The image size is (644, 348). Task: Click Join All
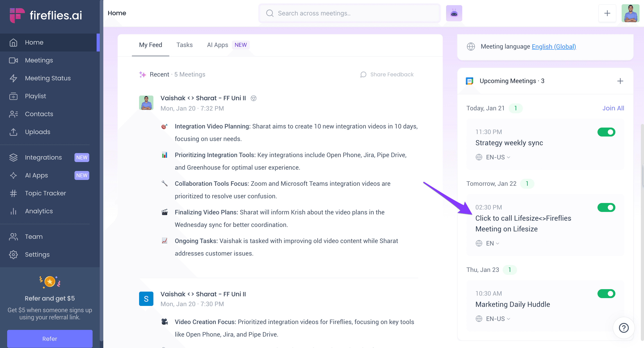613,108
